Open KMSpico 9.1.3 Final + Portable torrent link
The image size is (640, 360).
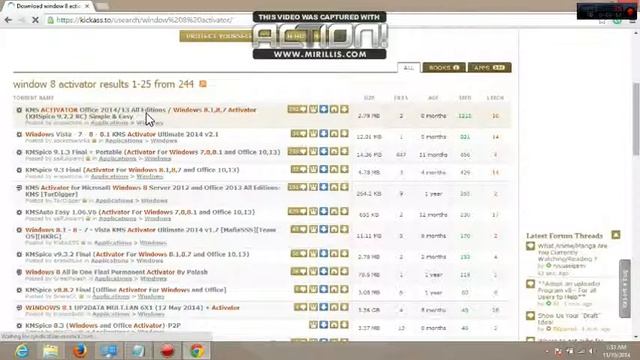(x=153, y=152)
